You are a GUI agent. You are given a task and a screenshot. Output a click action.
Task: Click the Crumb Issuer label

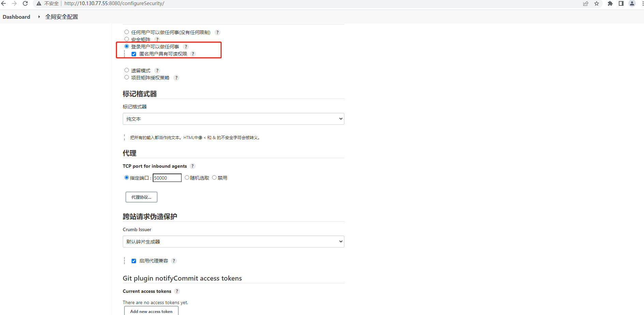pyautogui.click(x=137, y=229)
